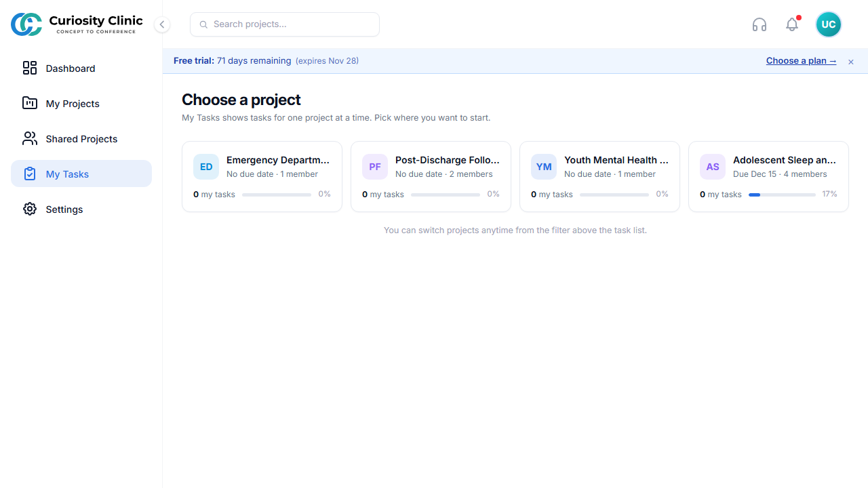This screenshot has width=868, height=488.
Task: Select My Tasks in the sidebar
Action: (81, 174)
